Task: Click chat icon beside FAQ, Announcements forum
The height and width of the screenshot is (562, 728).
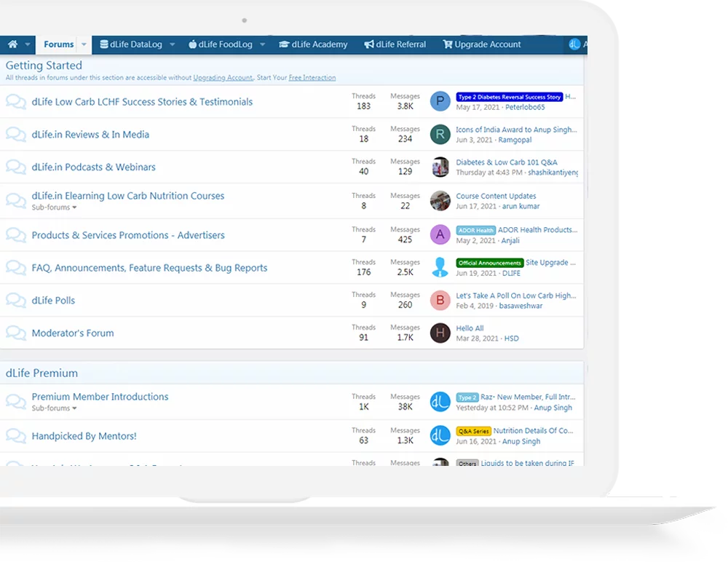Action: (x=16, y=267)
